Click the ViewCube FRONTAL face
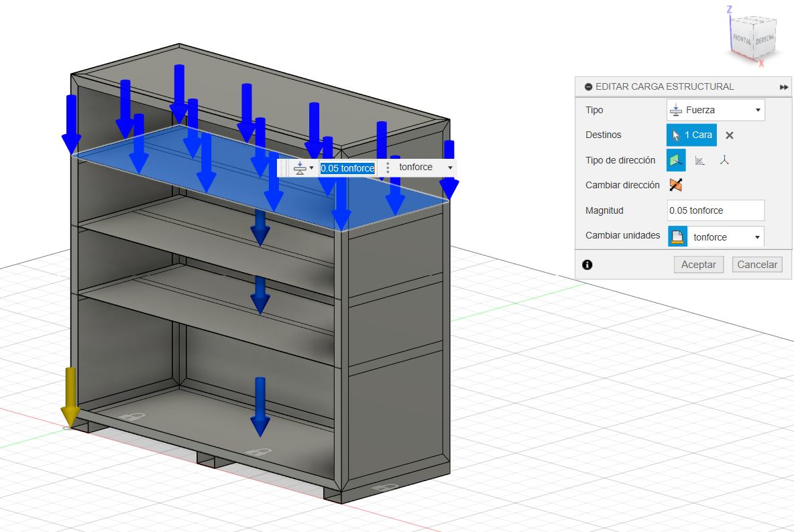The width and height of the screenshot is (794, 532). pos(742,40)
